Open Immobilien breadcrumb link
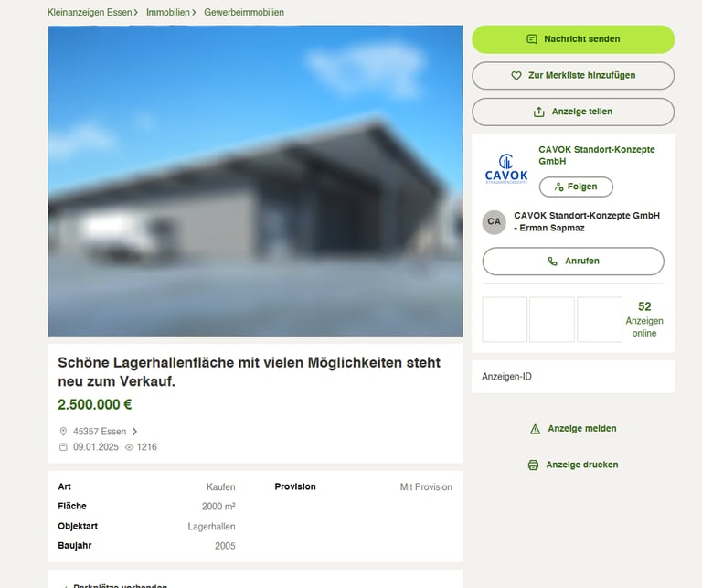Screen dimensions: 702x588 168,12
